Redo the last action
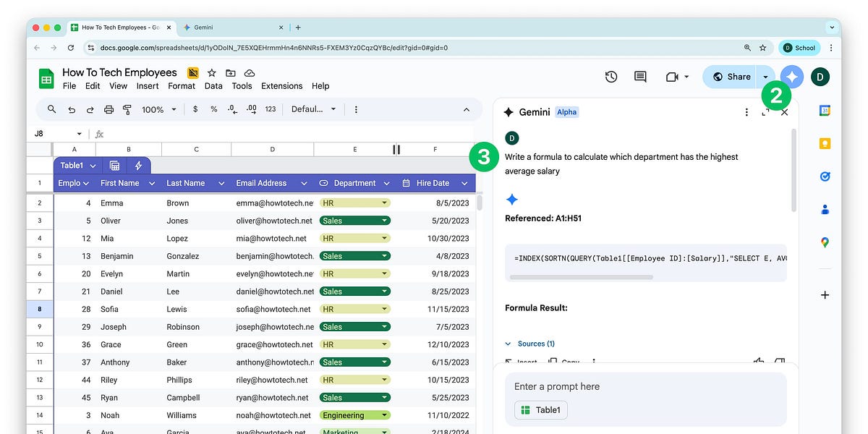 [90, 109]
